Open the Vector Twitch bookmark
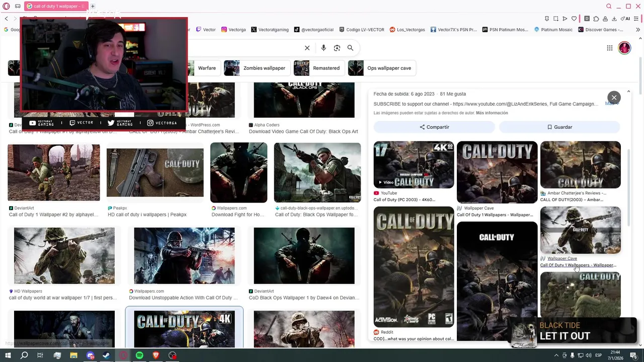 click(206, 30)
